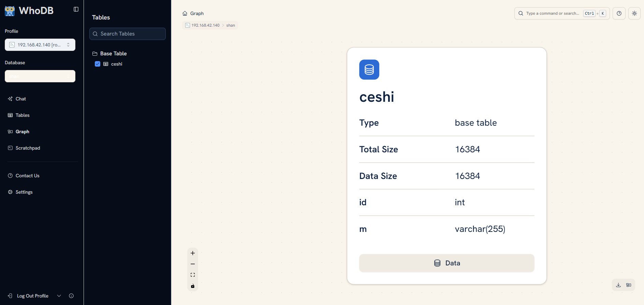Click the Scratchpad icon in sidebar

click(10, 148)
